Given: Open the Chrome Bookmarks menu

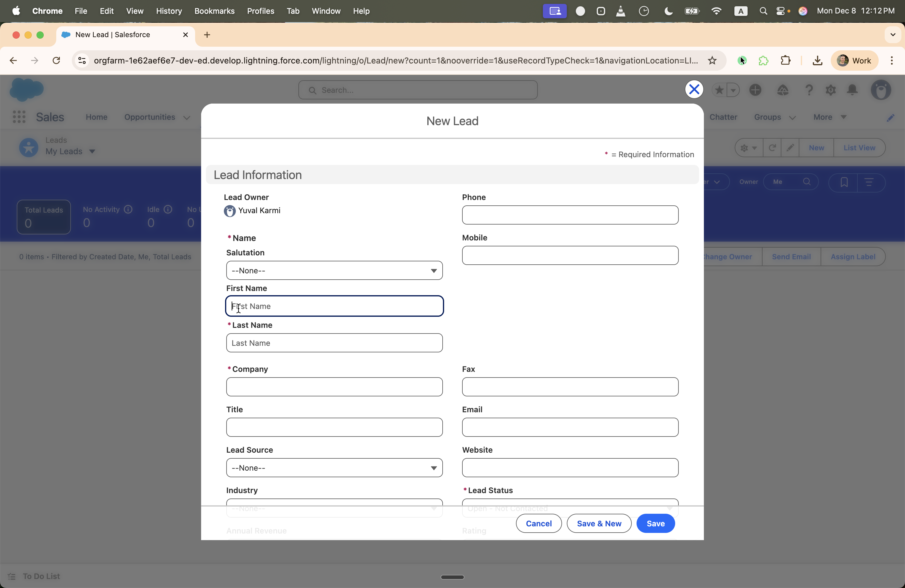Looking at the screenshot, I should click(x=214, y=11).
